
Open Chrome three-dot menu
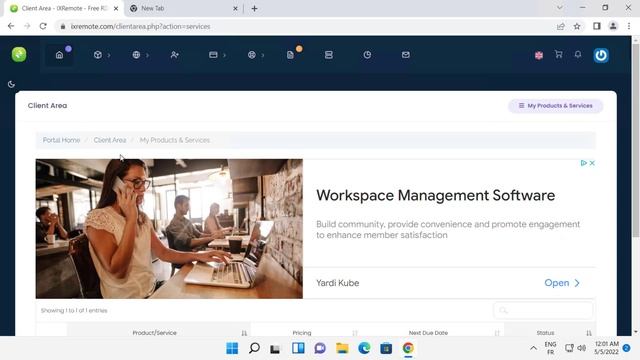click(x=629, y=26)
